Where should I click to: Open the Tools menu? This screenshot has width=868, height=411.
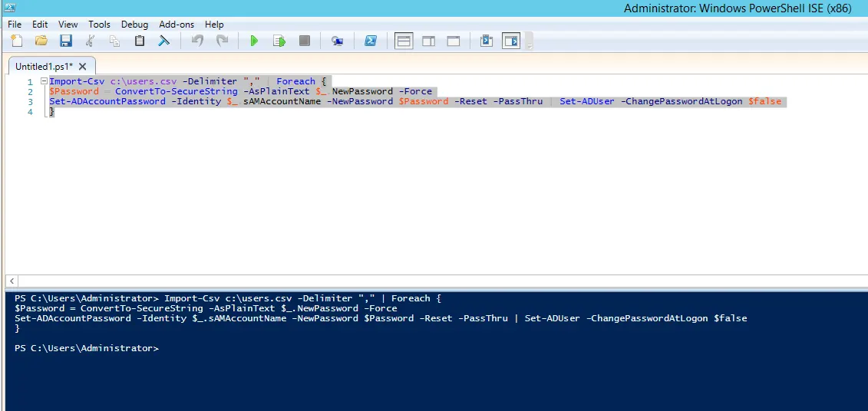tap(100, 25)
